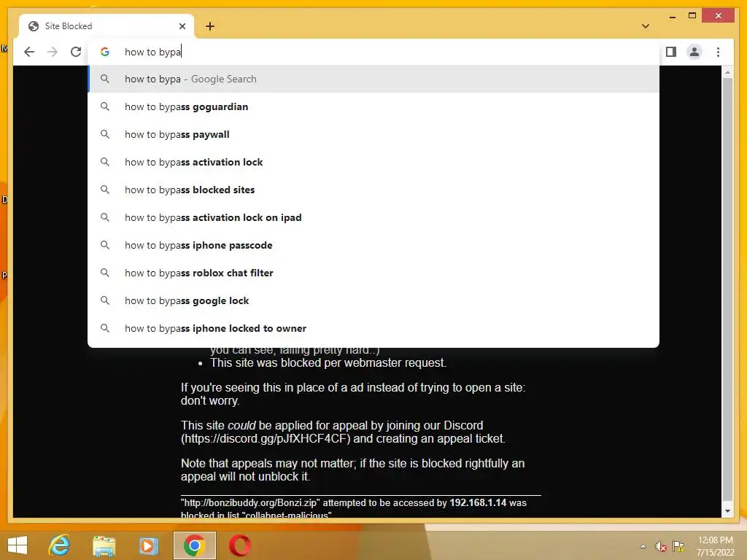Show hidden system tray icons
Viewport: 747px width, 560px height.
643,546
